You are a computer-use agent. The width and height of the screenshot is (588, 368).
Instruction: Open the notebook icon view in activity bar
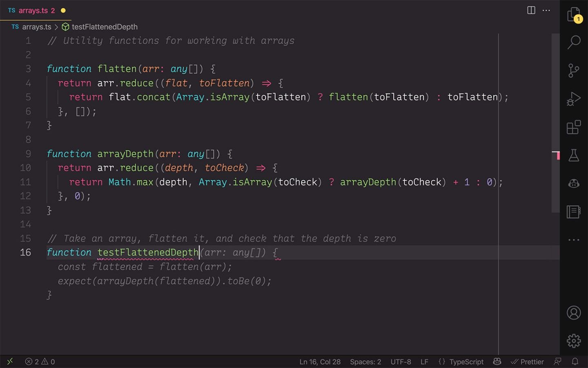(x=574, y=212)
